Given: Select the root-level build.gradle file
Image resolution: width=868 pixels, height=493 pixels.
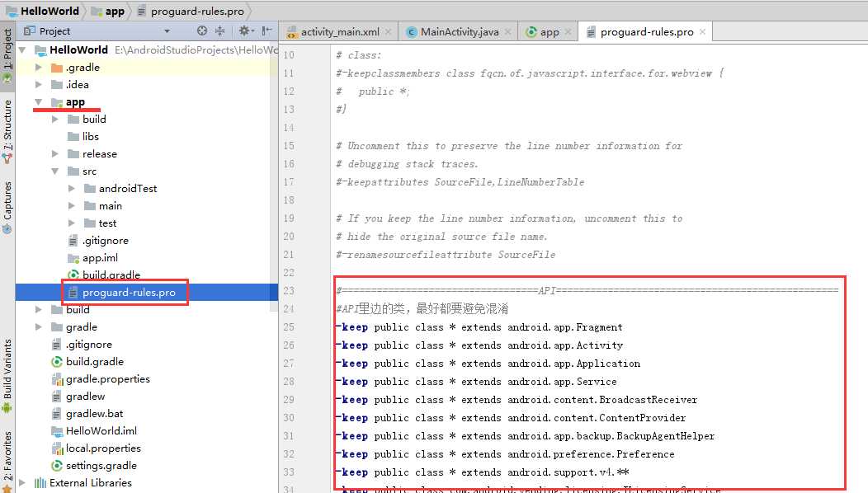Looking at the screenshot, I should (95, 362).
